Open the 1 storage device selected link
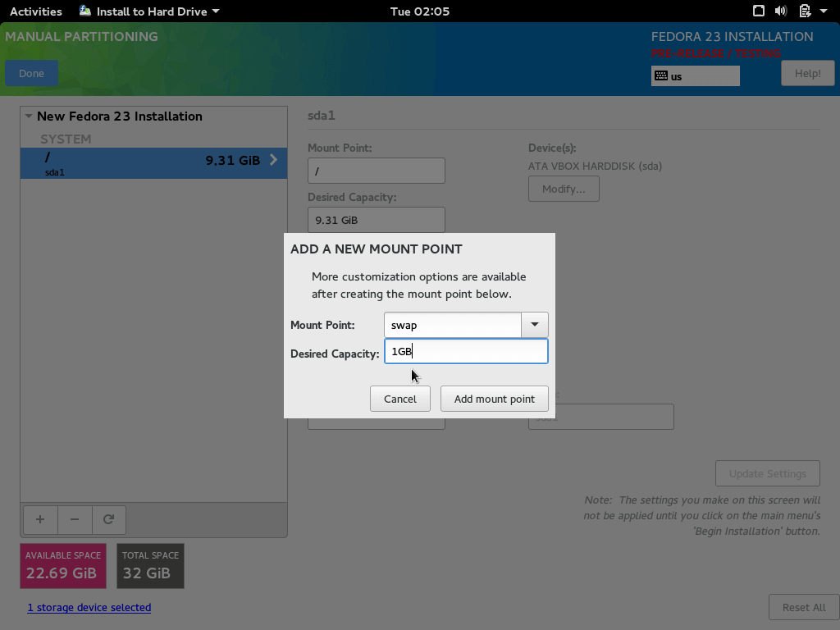The height and width of the screenshot is (630, 840). pos(89,608)
